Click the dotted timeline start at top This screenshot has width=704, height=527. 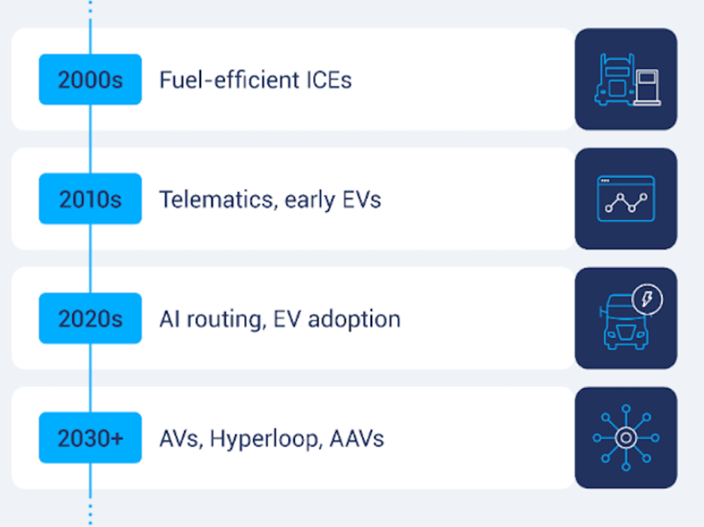click(x=90, y=7)
